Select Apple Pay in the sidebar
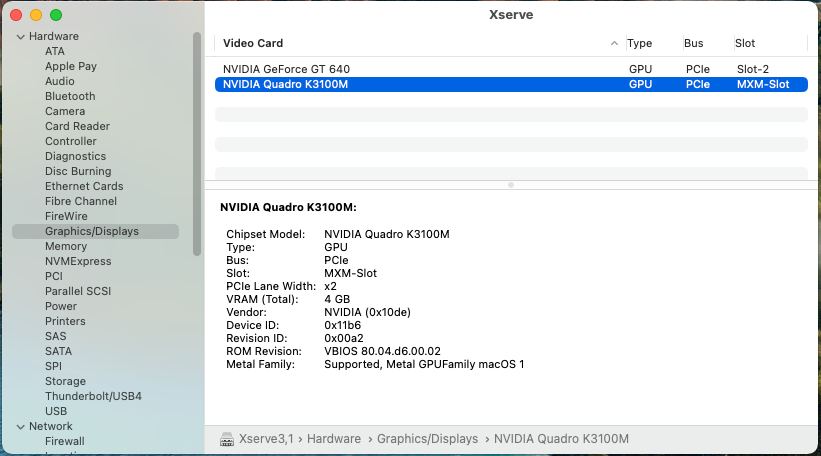Viewport: 821px width, 456px height. [x=71, y=66]
